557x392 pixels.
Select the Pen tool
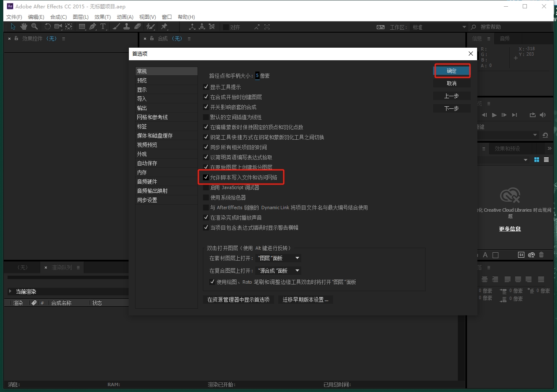tap(92, 27)
